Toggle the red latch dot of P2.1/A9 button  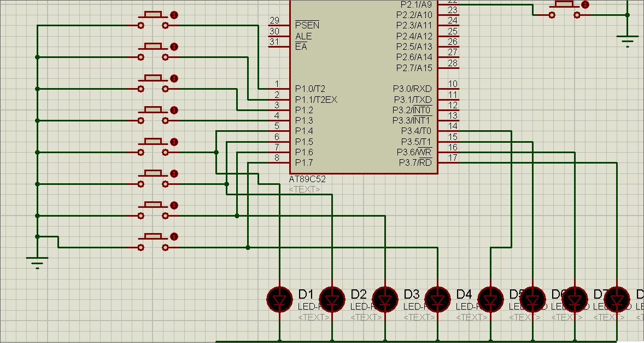point(586,4)
